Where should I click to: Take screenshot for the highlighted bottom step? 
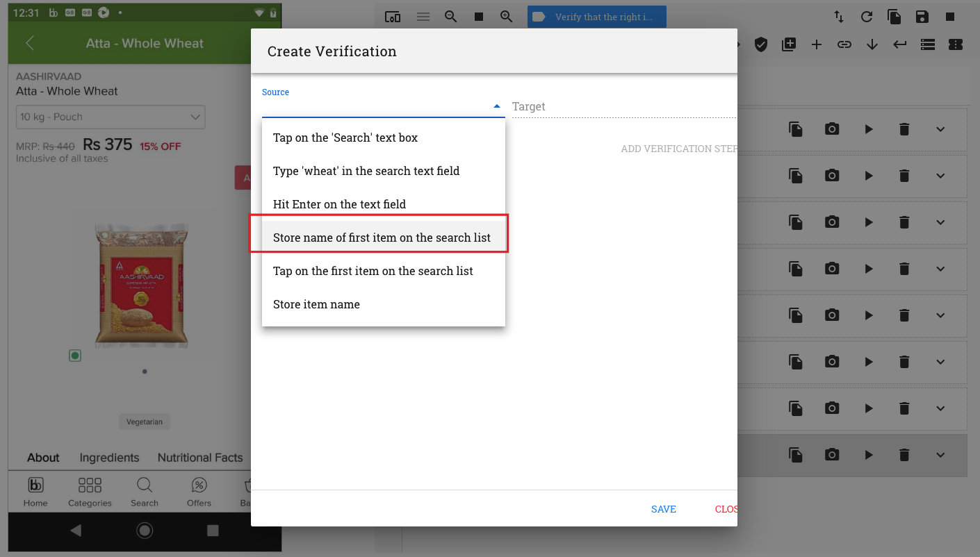(832, 455)
